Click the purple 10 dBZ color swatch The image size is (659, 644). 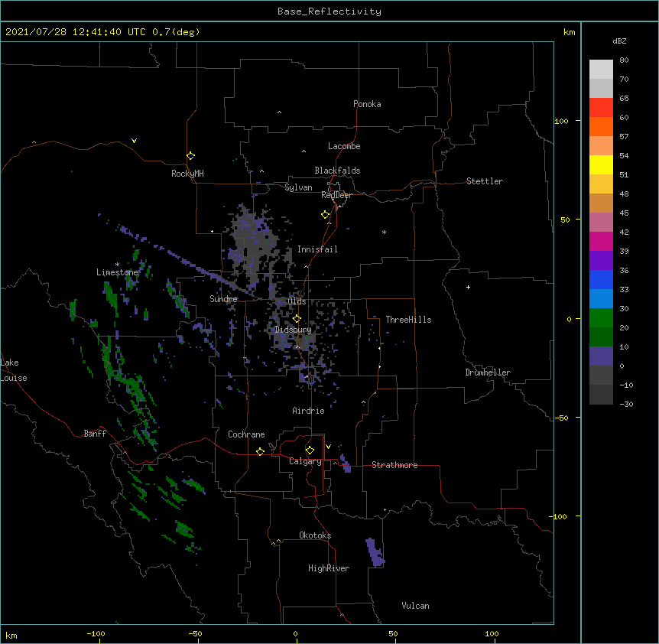pos(601,356)
